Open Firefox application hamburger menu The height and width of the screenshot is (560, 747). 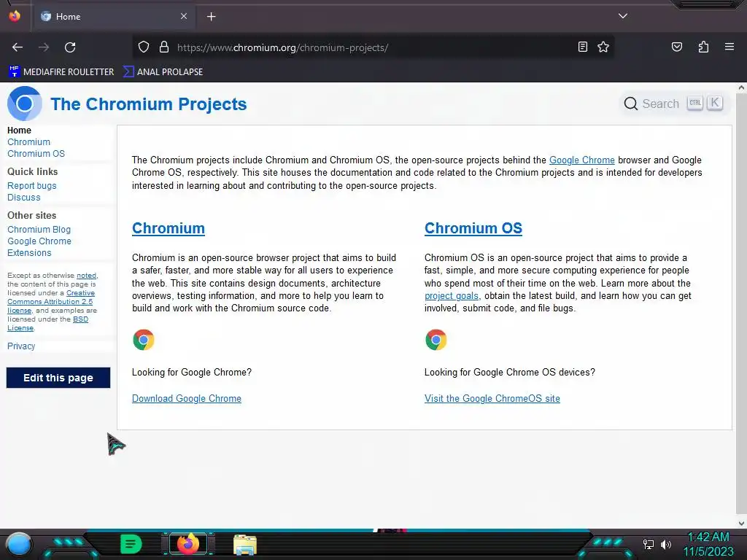click(x=729, y=47)
